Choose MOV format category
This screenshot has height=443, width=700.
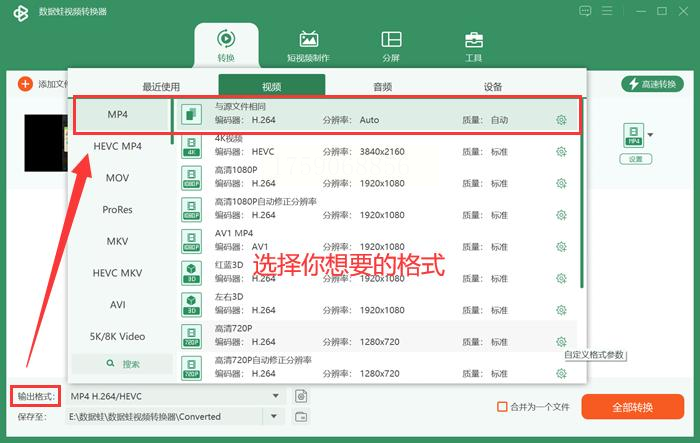pyautogui.click(x=117, y=178)
